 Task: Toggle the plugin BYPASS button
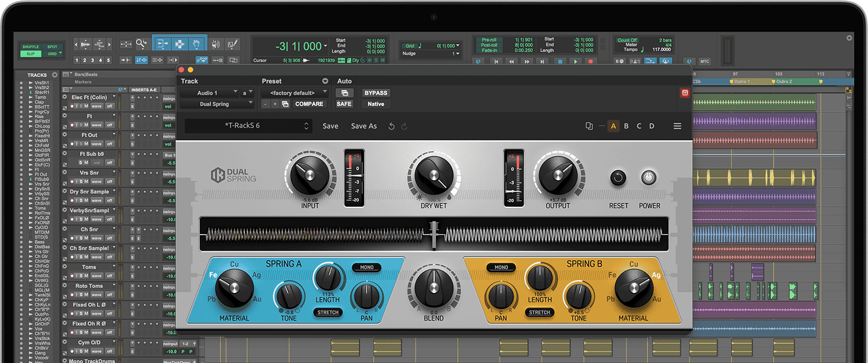click(x=376, y=93)
